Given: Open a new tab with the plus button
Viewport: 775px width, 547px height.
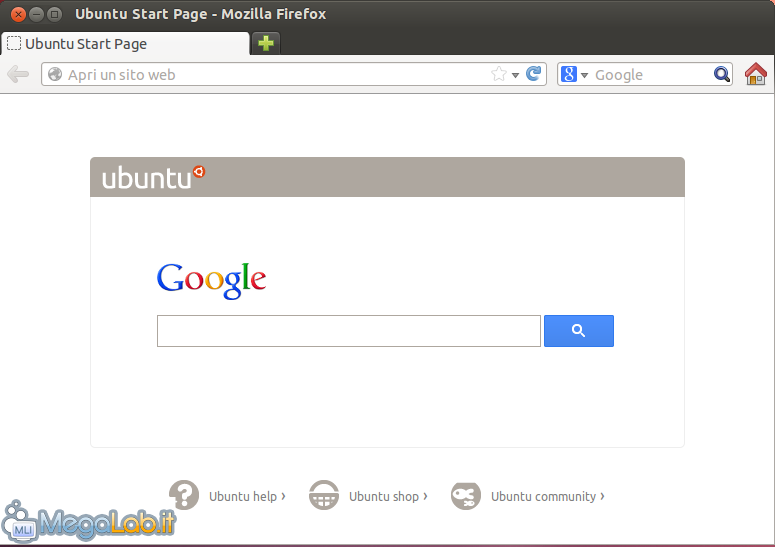Looking at the screenshot, I should (266, 43).
